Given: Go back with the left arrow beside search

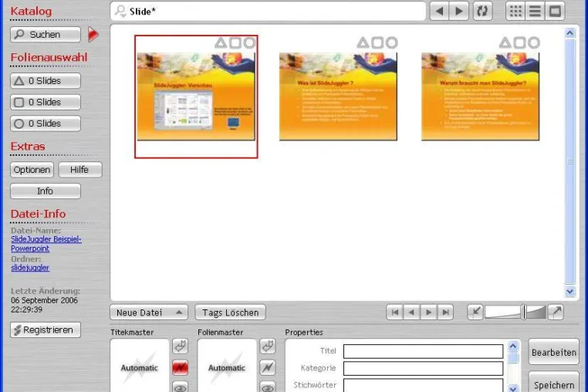Looking at the screenshot, I should (x=439, y=12).
